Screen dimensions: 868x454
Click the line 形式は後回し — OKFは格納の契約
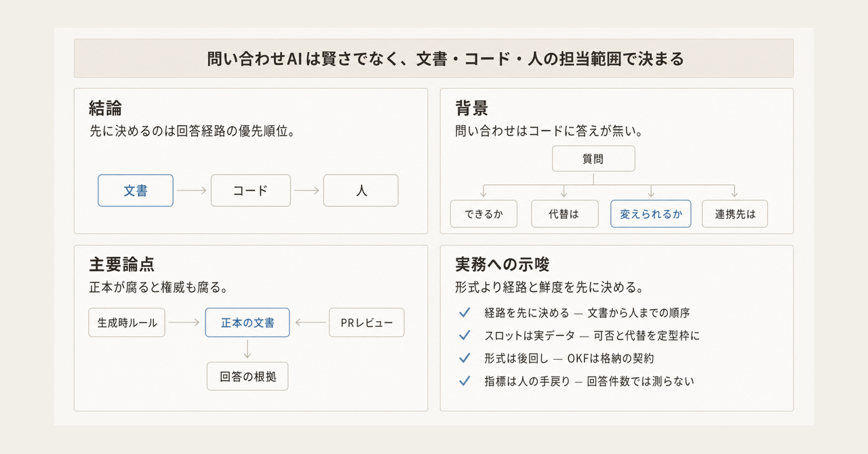tap(569, 358)
